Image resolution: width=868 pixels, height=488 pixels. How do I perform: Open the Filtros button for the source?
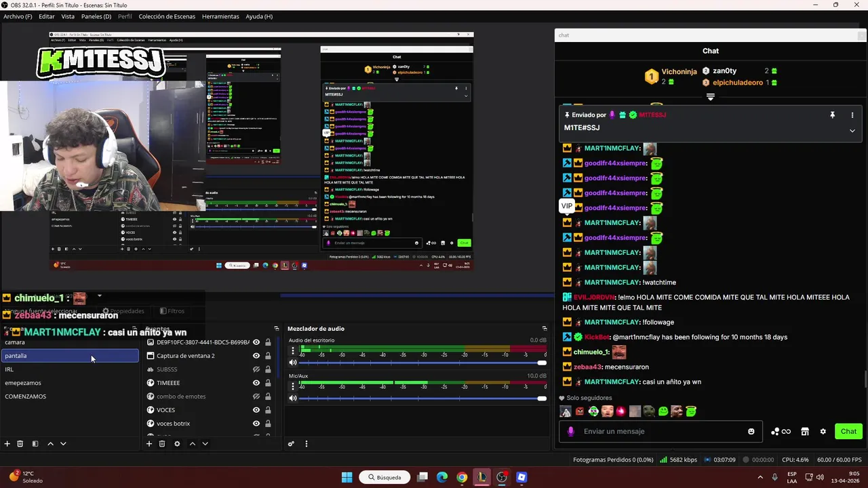tap(172, 311)
